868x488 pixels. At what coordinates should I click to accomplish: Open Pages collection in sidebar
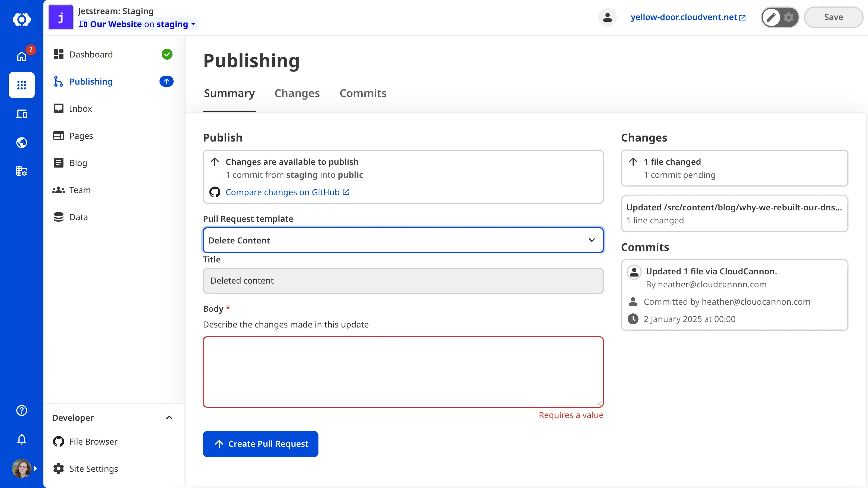point(81,136)
